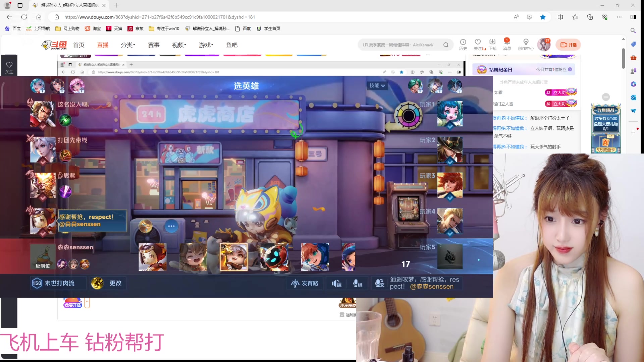This screenshot has width=644, height=362.
Task: Open the 创作中心 icon
Action: [526, 44]
